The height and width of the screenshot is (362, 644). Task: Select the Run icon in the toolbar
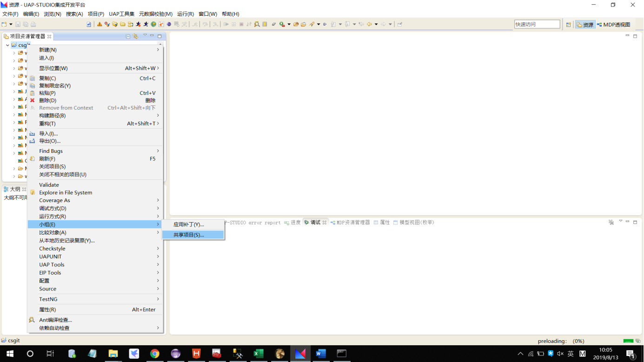(281, 24)
